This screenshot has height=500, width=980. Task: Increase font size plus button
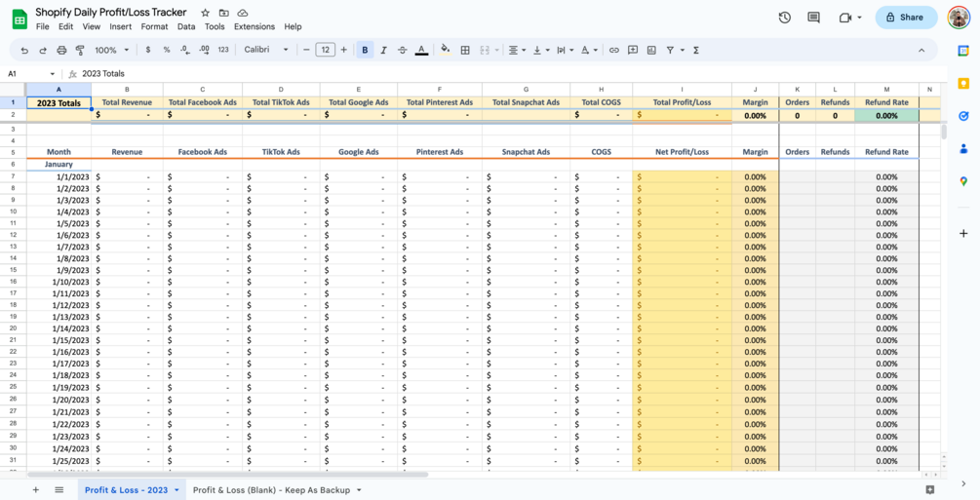[344, 50]
